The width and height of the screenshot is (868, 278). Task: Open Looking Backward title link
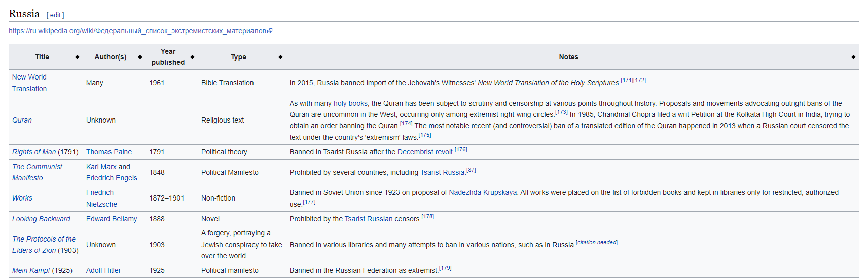point(41,219)
